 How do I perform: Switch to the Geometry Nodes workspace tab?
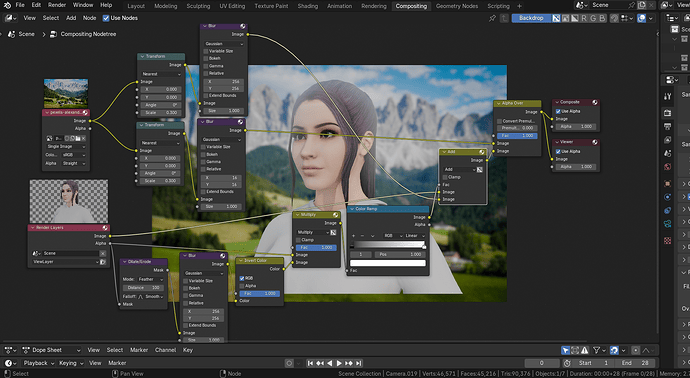click(457, 6)
